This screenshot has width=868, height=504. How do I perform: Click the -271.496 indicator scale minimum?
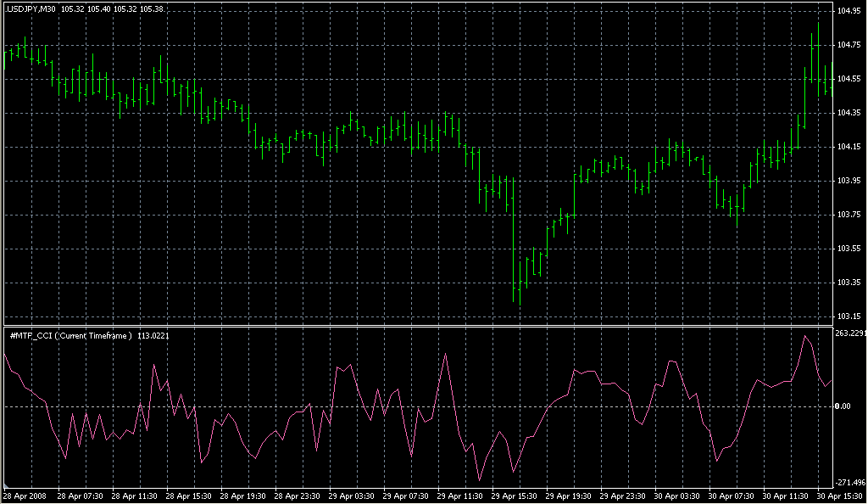[850, 482]
